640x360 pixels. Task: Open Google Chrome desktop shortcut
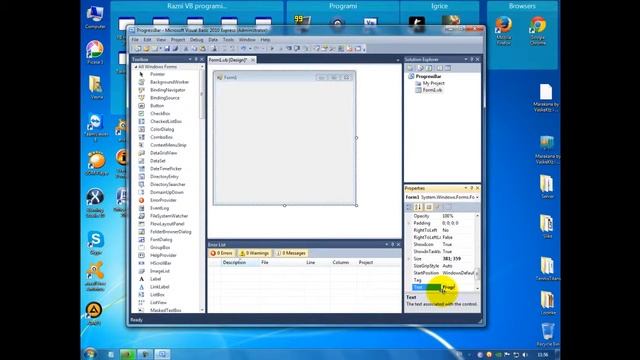pos(538,31)
